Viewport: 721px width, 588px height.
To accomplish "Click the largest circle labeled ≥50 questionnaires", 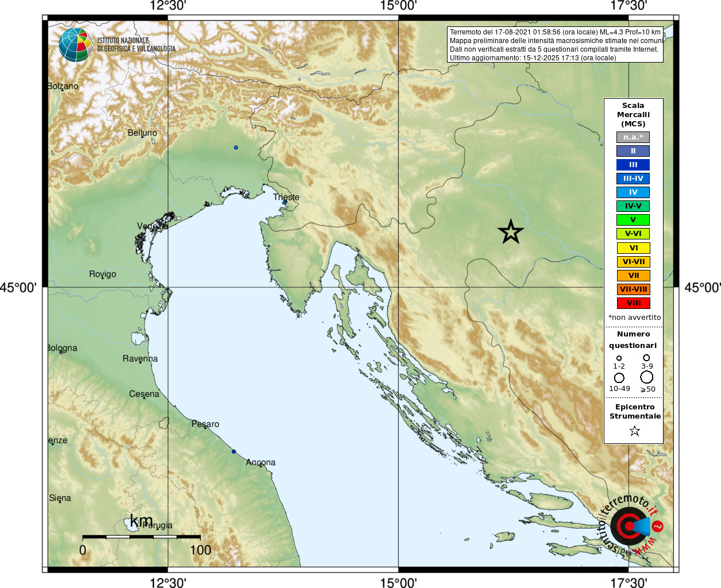I will tap(647, 377).
